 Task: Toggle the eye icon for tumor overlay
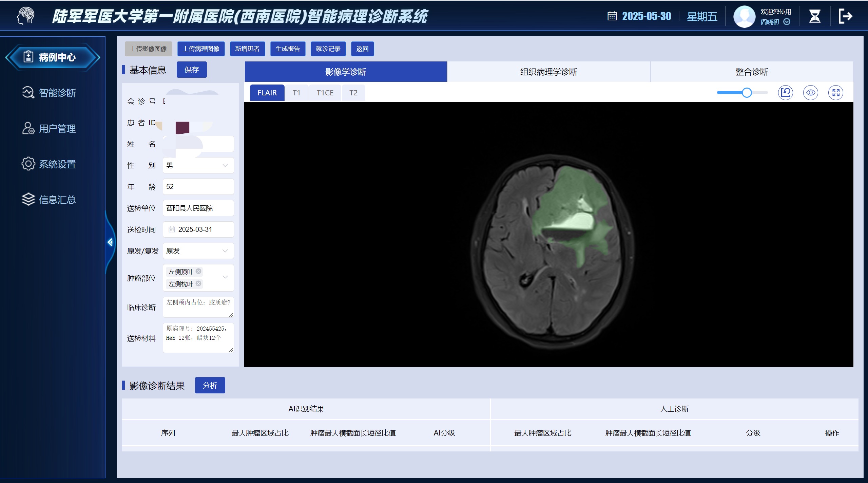tap(810, 93)
